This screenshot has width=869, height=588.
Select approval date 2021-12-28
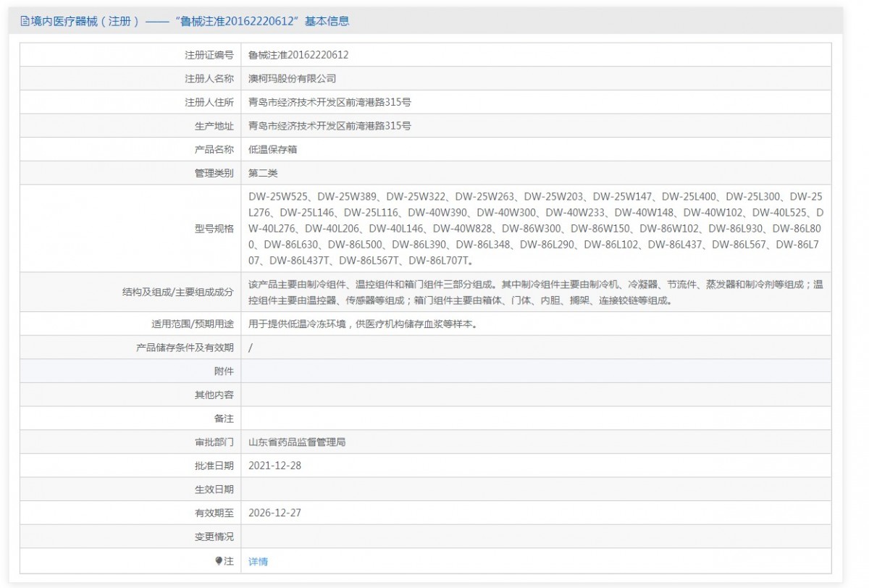[274, 466]
